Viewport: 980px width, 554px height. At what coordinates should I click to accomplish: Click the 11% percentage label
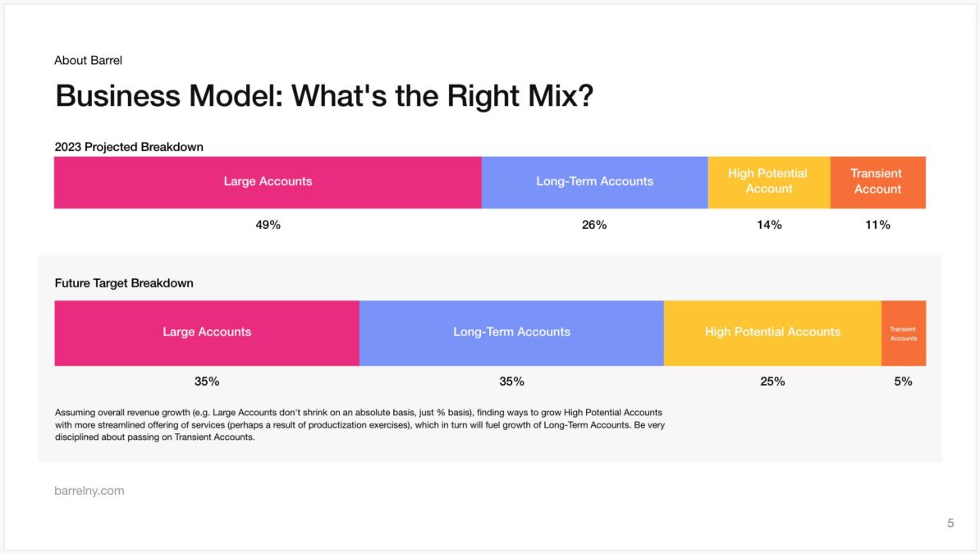(x=878, y=225)
